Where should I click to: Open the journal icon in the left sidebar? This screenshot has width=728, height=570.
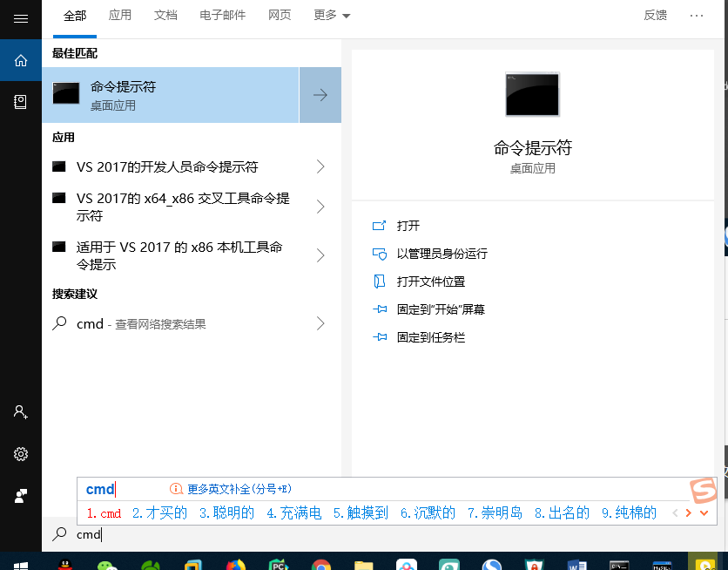coord(20,101)
